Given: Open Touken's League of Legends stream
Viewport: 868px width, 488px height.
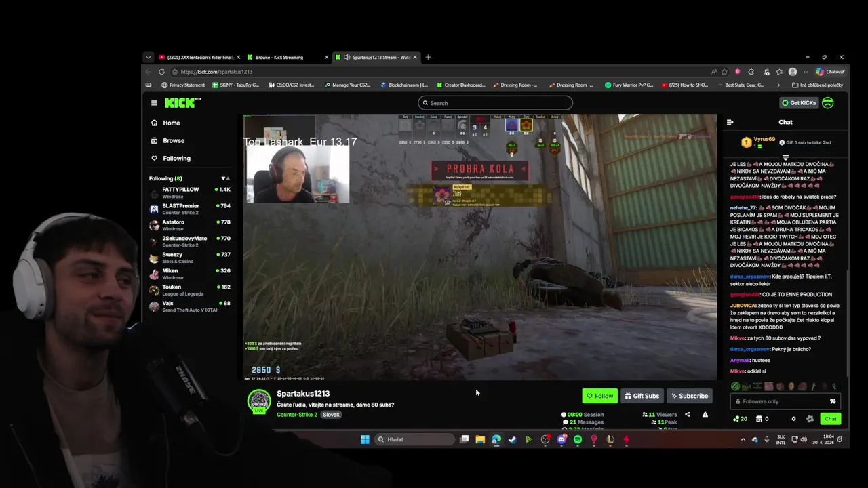Looking at the screenshot, I should [190, 290].
